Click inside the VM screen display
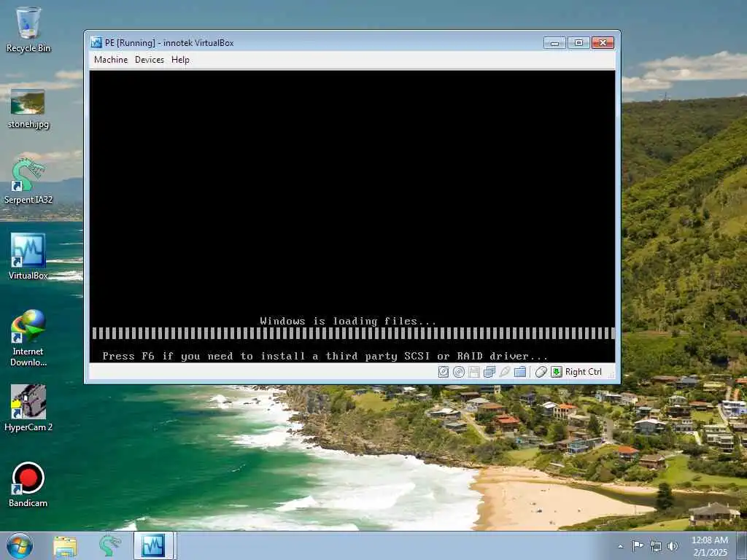The width and height of the screenshot is (747, 560). [x=352, y=217]
